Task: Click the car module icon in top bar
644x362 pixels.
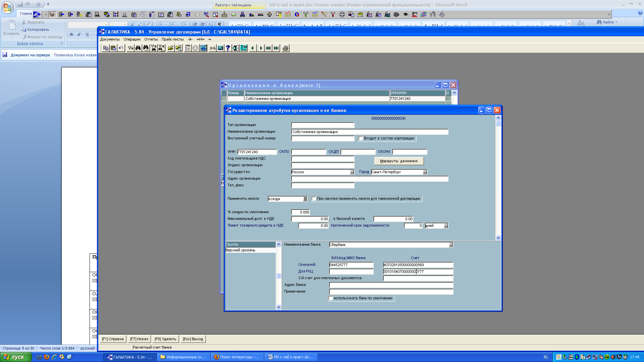Action: click(x=260, y=14)
